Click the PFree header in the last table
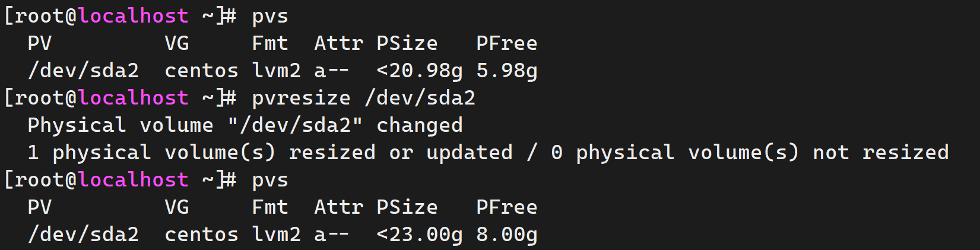This screenshot has width=980, height=250. point(506,207)
